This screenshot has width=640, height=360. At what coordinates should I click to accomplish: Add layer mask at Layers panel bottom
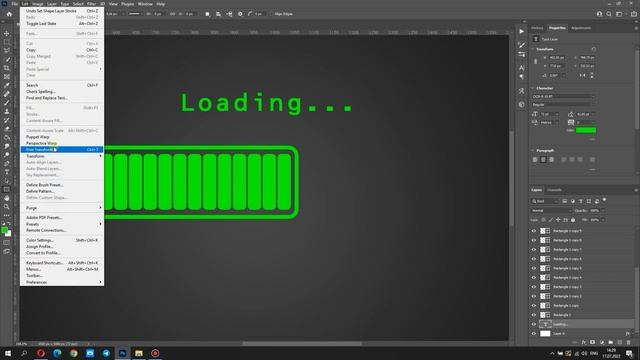[593, 342]
